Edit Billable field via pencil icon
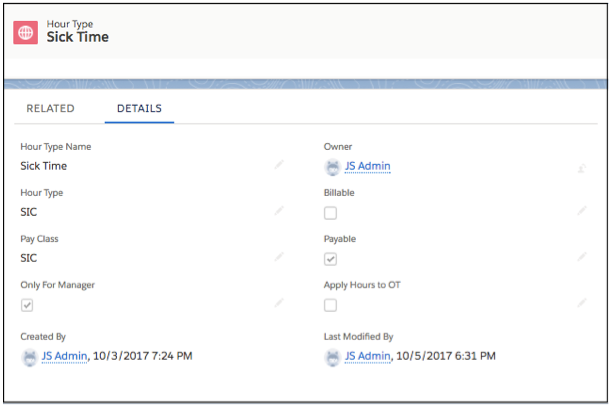 (x=582, y=211)
